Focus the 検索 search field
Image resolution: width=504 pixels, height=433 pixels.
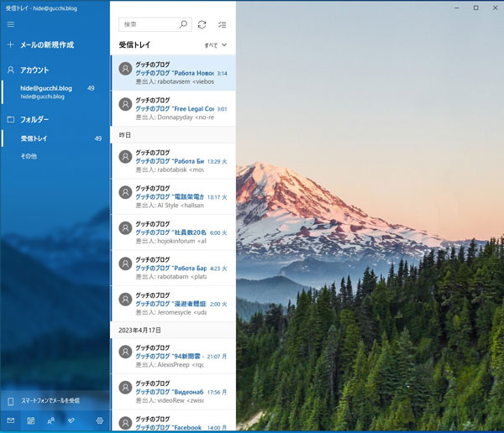(x=147, y=25)
